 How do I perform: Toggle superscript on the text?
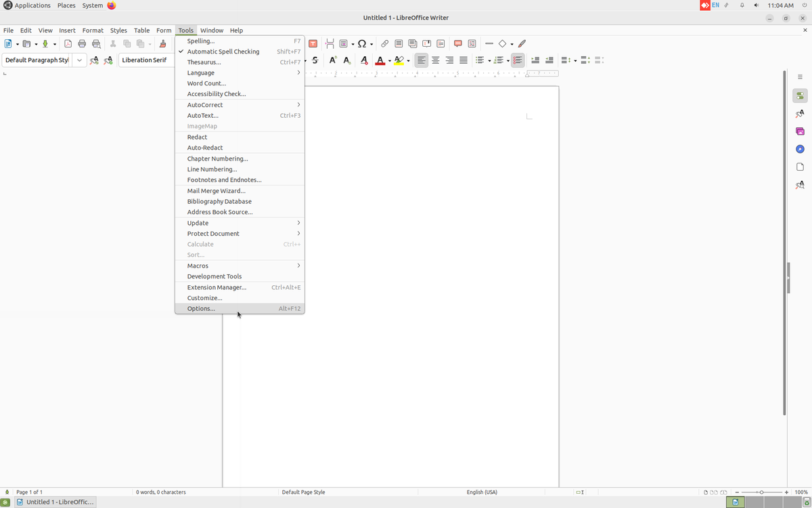[x=332, y=60]
